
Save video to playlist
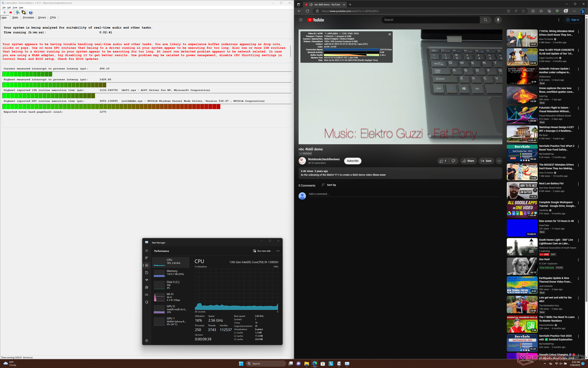click(486, 161)
